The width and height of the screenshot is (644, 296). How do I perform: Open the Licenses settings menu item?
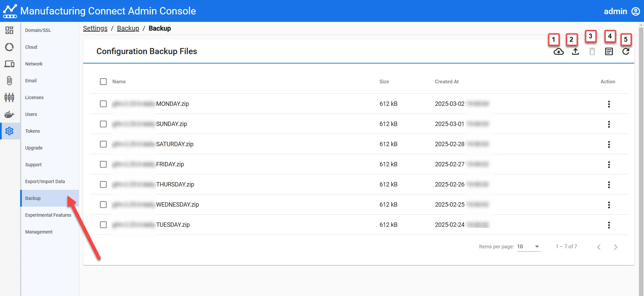click(50, 97)
